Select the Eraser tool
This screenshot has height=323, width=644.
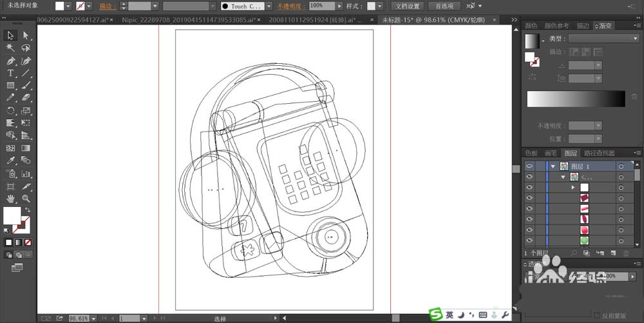click(26, 98)
